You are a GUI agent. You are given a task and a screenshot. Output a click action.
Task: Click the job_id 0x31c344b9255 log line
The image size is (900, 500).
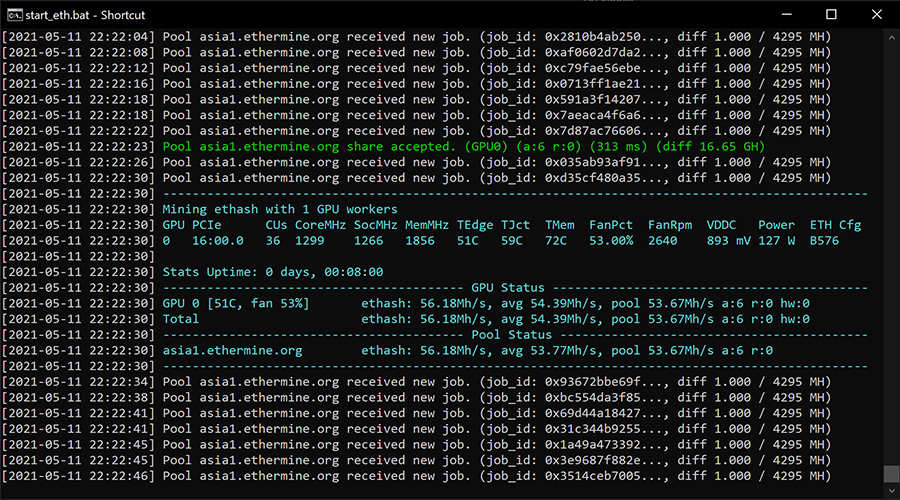click(416, 429)
